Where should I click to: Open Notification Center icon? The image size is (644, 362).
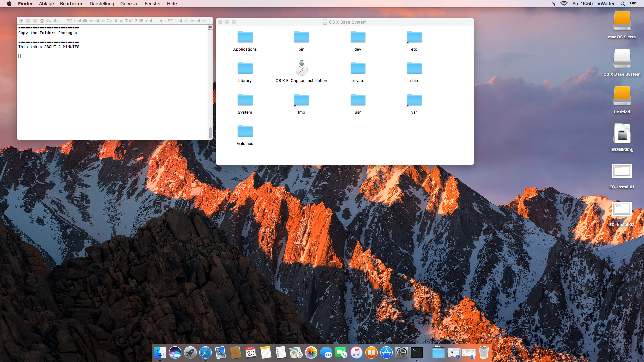click(x=633, y=4)
